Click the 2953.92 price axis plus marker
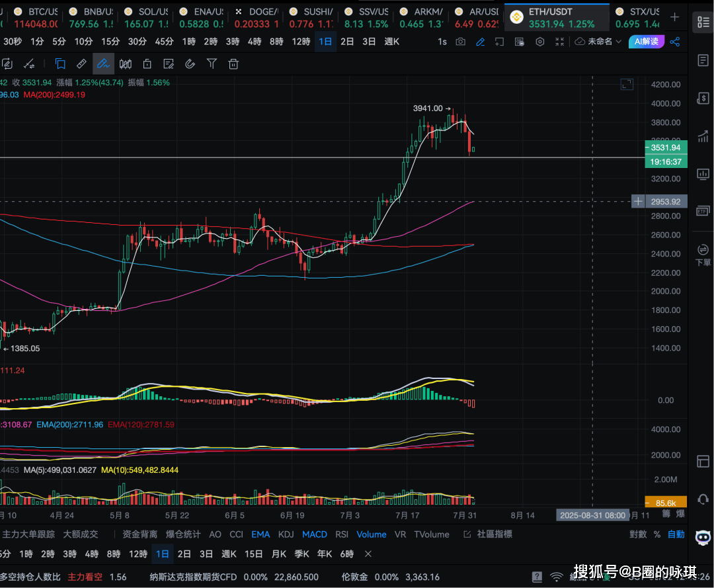This screenshot has height=588, width=714. point(638,201)
